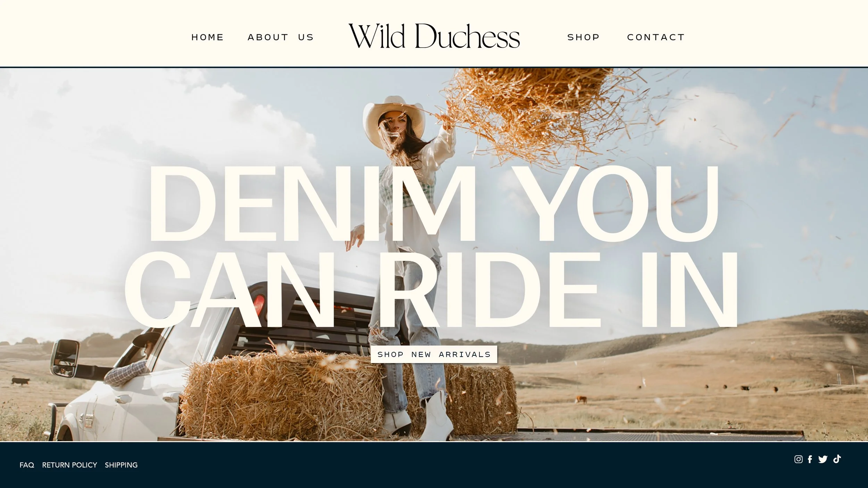Open the FAQ footer link
Image resolution: width=868 pixels, height=488 pixels.
tap(27, 465)
